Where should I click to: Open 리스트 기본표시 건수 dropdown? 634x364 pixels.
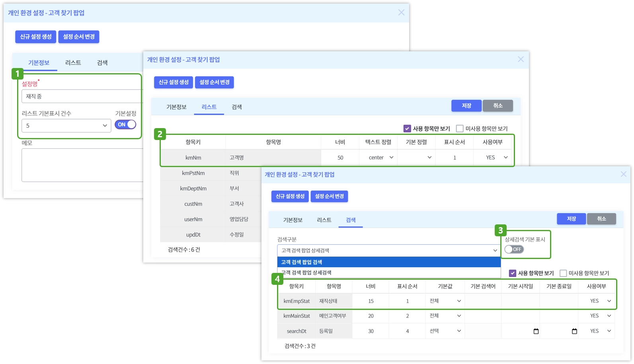coord(66,126)
